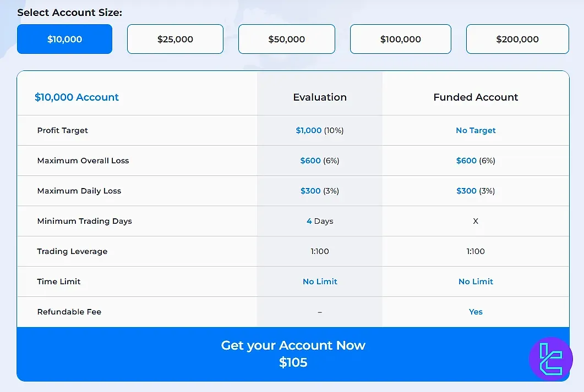
Task: Click the $105 price text
Action: [x=293, y=362]
